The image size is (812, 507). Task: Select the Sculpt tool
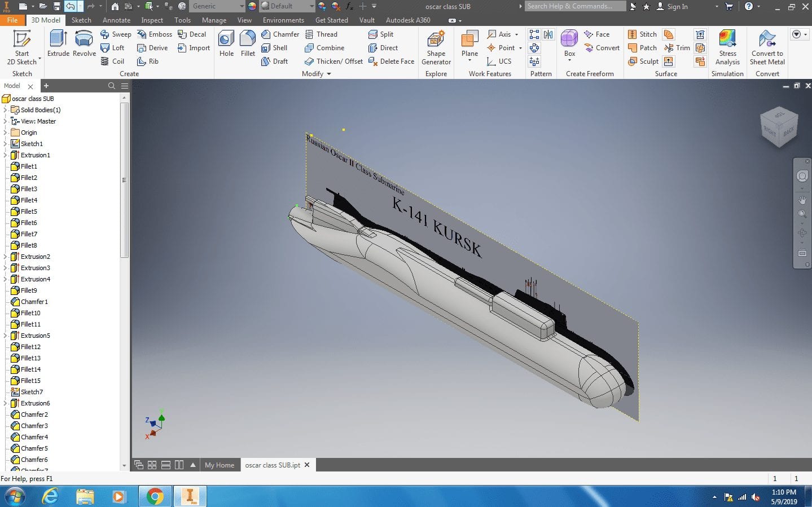[x=643, y=61]
